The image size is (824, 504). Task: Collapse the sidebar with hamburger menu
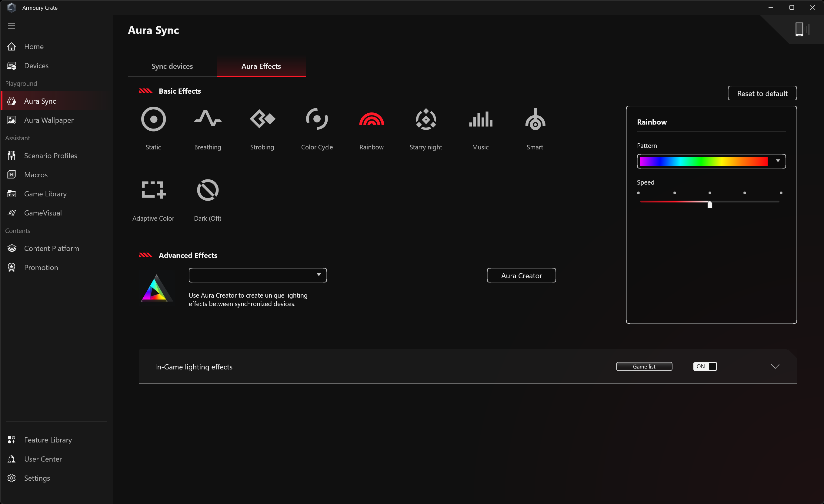coord(12,26)
